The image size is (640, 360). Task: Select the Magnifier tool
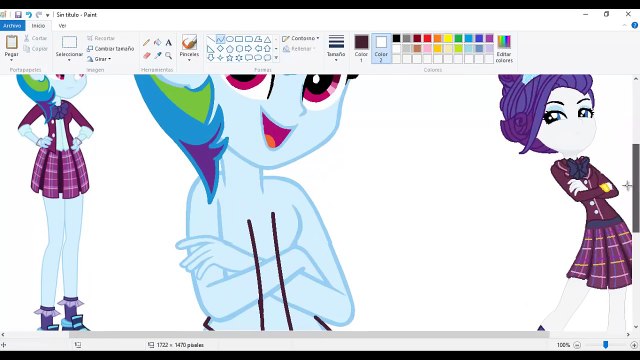[169, 55]
